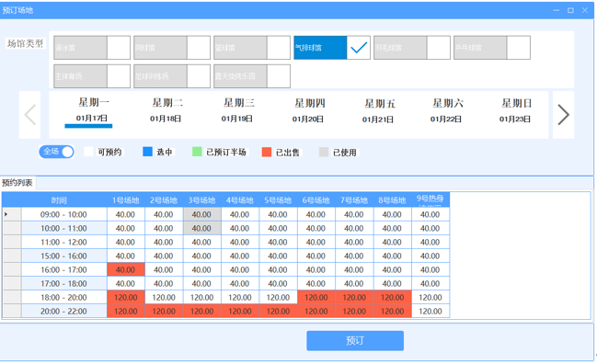
Task: Close the 预订场地 window
Action: 585,10
